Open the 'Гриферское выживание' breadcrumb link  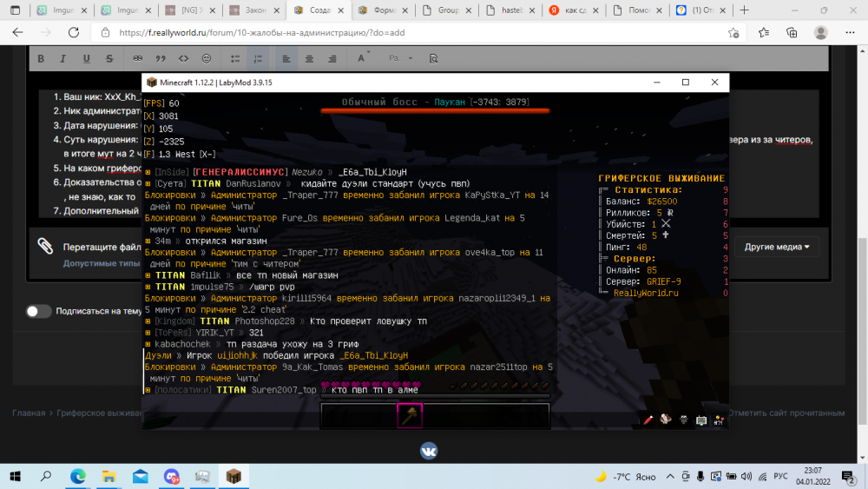(99, 413)
